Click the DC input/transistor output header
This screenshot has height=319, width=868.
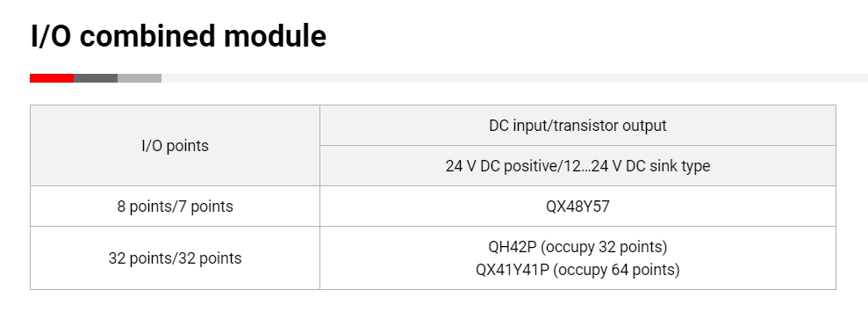577,126
